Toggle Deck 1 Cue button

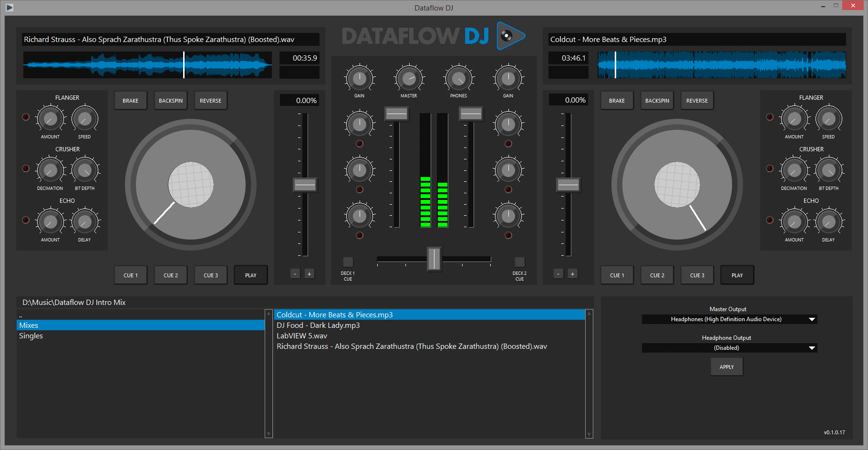[348, 262]
